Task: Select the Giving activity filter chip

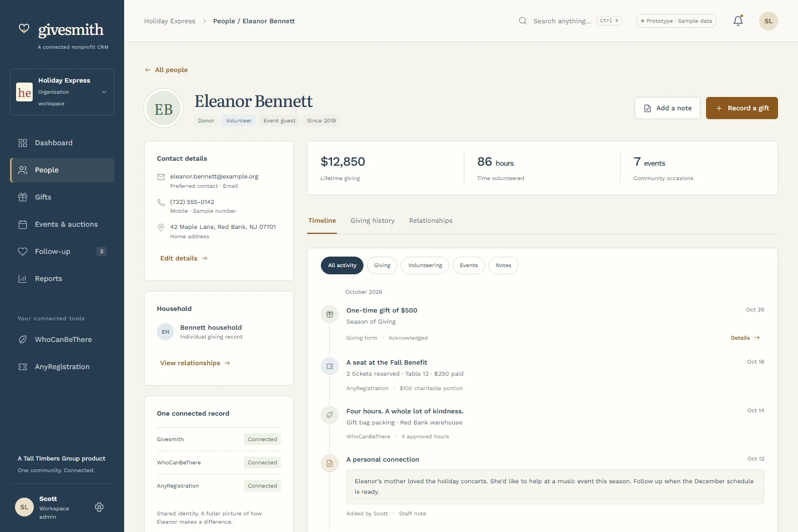Action: point(382,265)
